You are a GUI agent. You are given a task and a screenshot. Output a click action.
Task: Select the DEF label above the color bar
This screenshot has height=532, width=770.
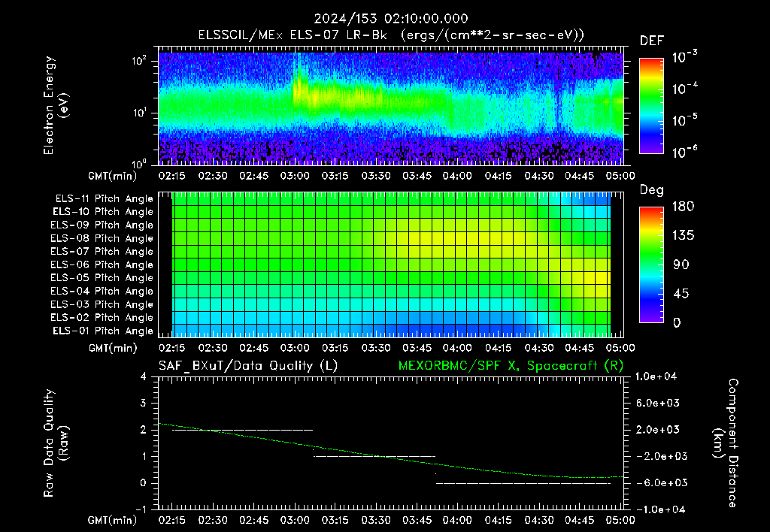(652, 41)
